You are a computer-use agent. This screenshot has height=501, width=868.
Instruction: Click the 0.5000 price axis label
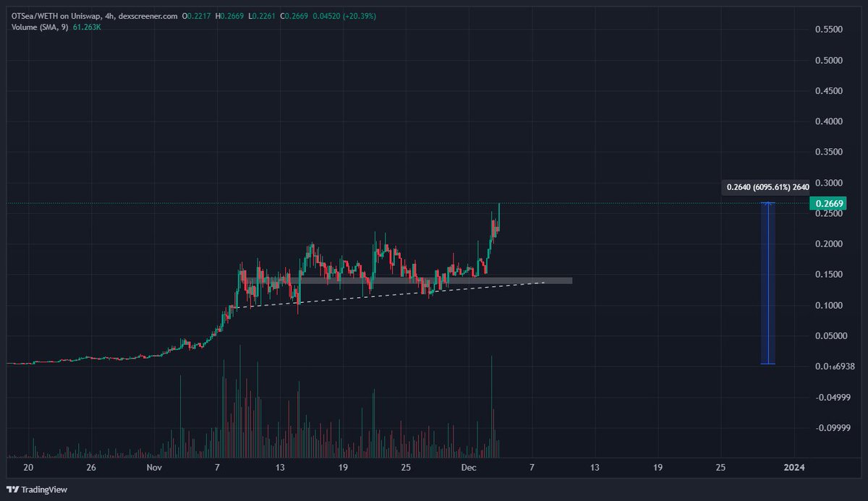[829, 61]
